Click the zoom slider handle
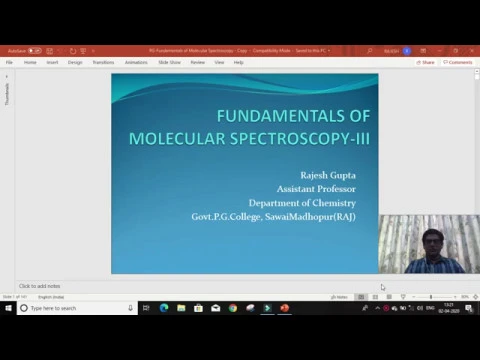This screenshot has height=360, width=480. coord(431,297)
